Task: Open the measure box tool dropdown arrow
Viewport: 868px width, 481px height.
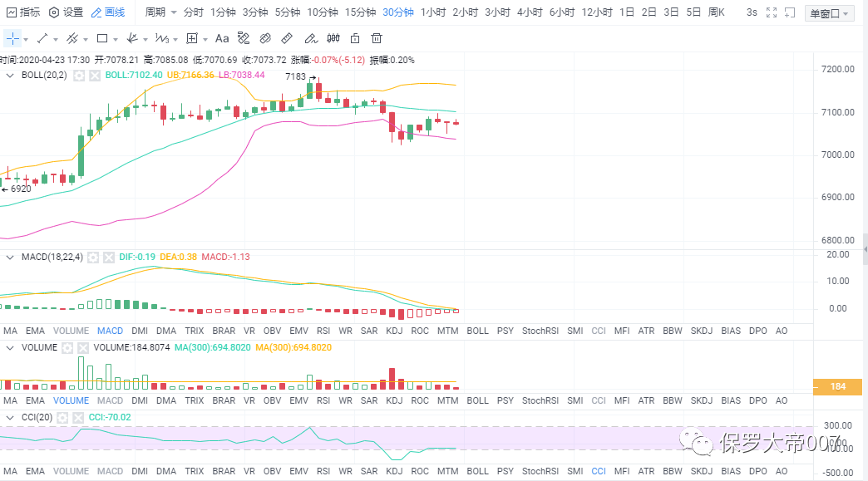Action: (205, 40)
